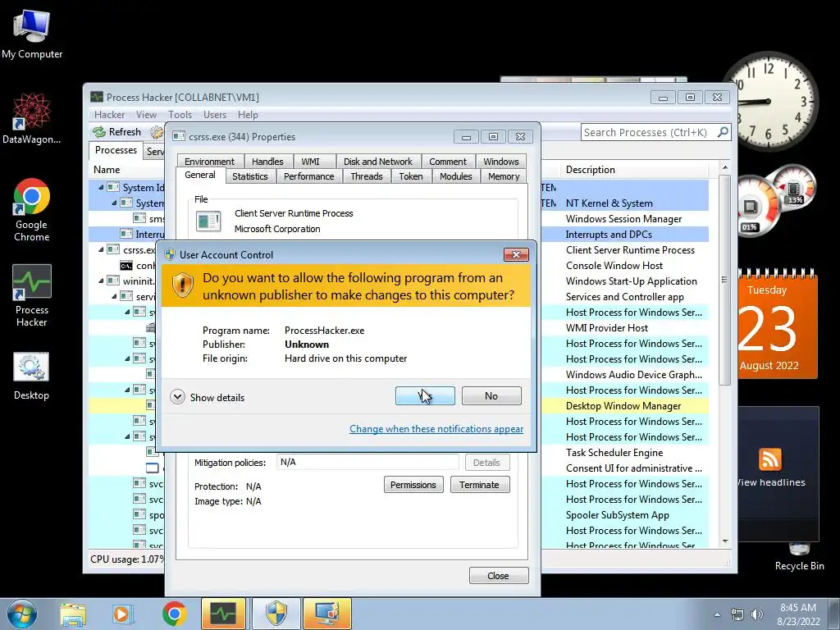Image resolution: width=840 pixels, height=630 pixels.
Task: Switch to the Modules tab
Action: 456,176
